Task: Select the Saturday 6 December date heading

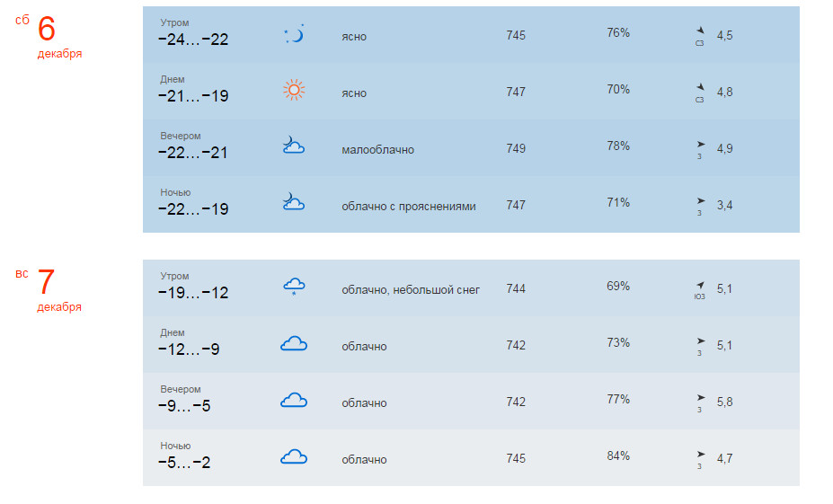Action: coord(48,30)
